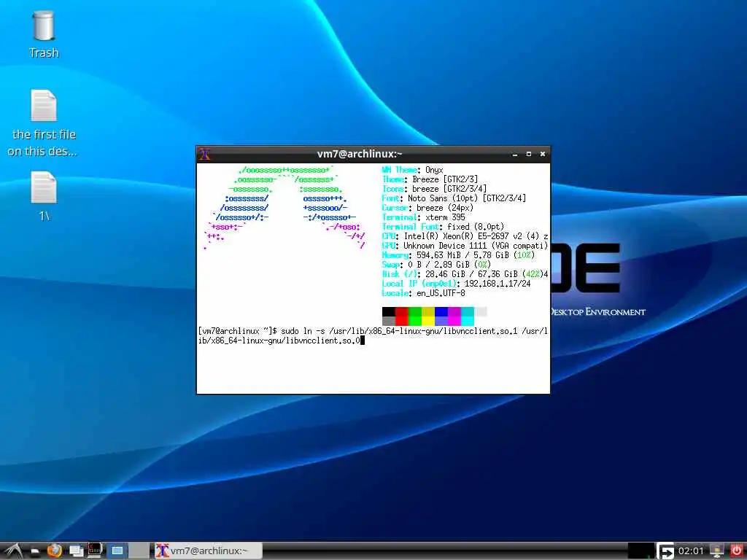Click the 'Terminal Font: fixed (8.0pt)' line
Screen dimensions: 747x560
[x=443, y=227]
